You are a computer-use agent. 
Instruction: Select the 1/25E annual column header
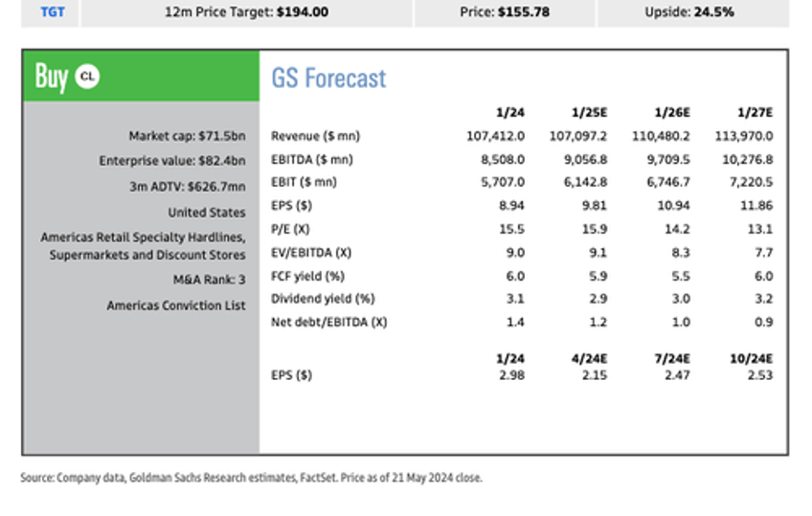coord(590,112)
